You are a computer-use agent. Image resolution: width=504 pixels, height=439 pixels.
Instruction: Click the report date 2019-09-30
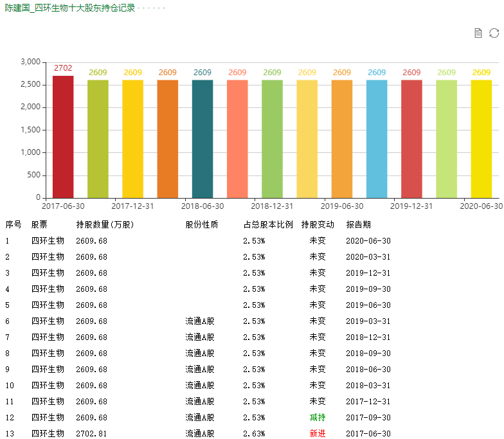(x=368, y=289)
